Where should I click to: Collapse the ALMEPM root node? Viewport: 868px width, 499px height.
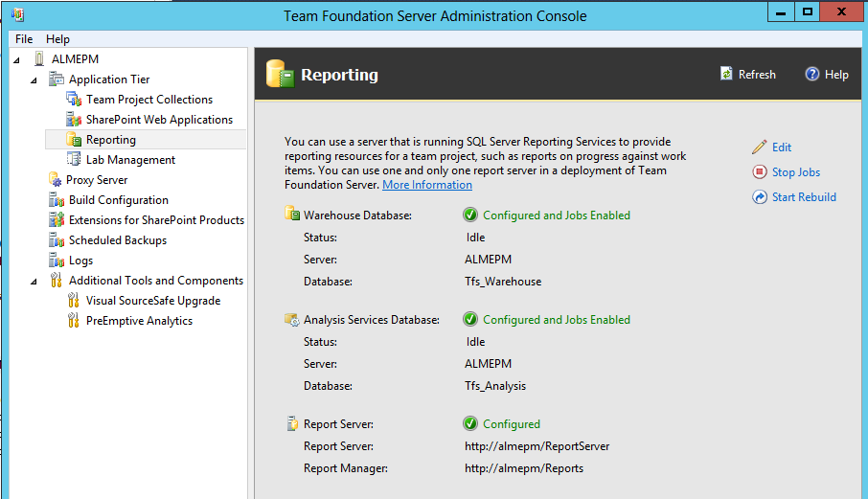16,59
